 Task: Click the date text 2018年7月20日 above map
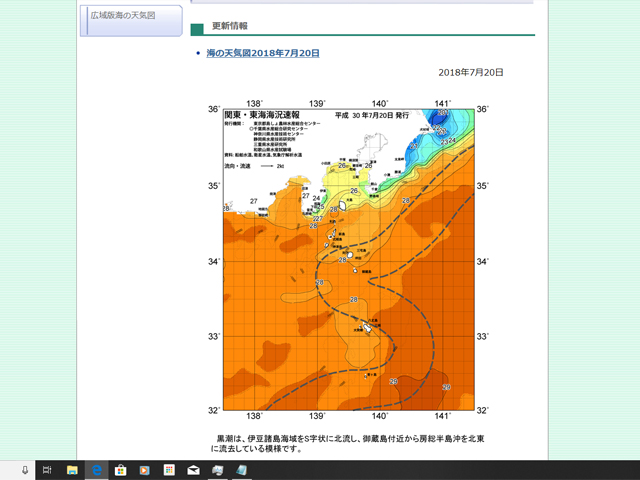(x=471, y=73)
